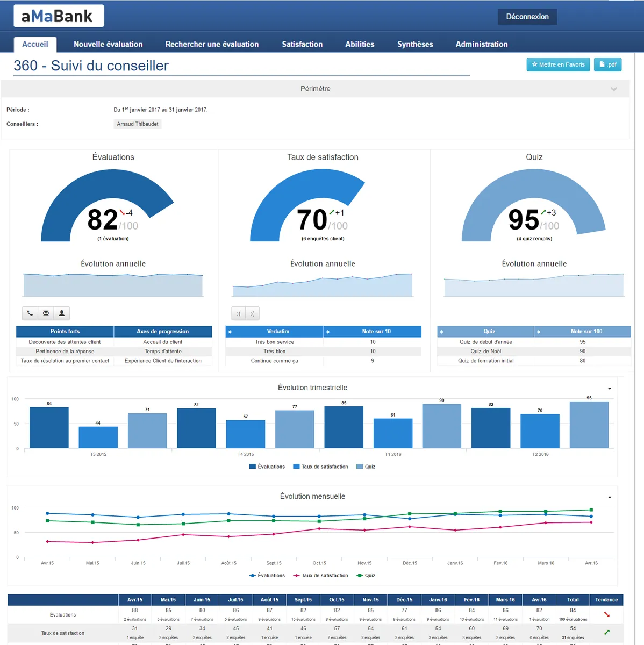Image resolution: width=644 pixels, height=645 pixels.
Task: Open the Évolution mensuelle chart dropdown menu
Action: (610, 498)
